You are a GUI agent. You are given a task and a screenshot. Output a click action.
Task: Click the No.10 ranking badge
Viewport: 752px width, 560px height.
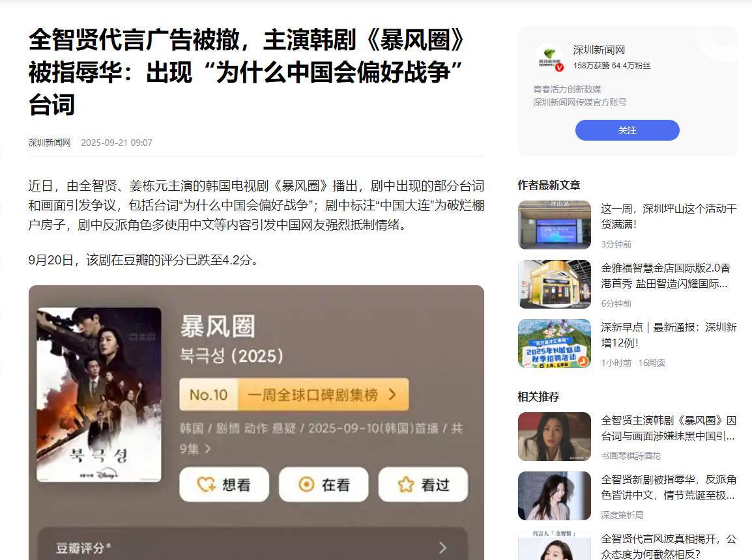209,395
